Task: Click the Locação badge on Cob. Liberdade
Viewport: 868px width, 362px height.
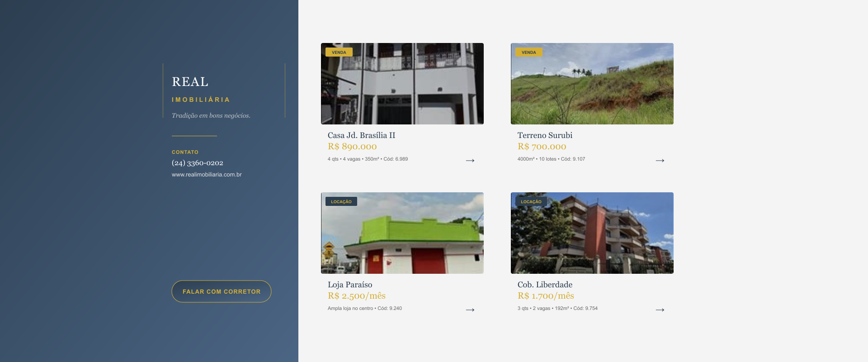Action: coord(531,202)
